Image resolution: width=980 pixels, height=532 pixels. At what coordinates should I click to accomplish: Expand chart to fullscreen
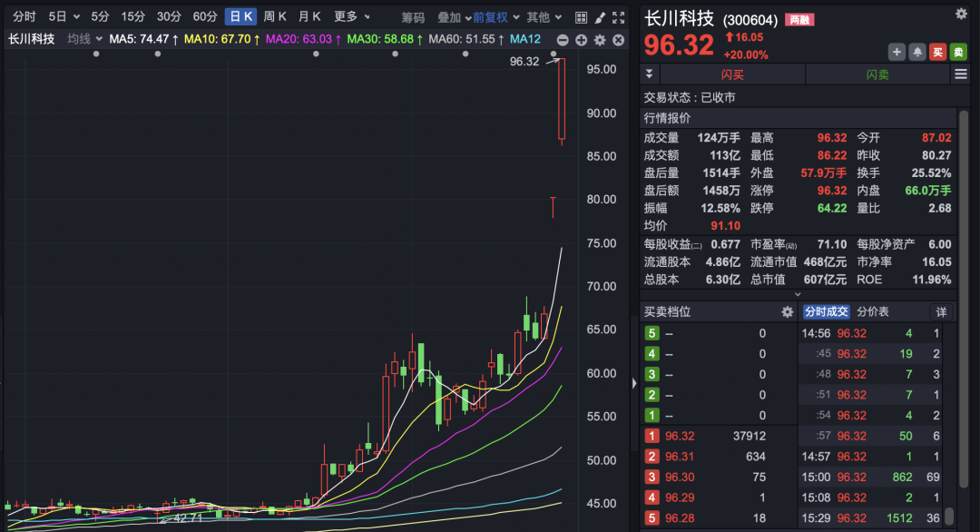coord(619,17)
